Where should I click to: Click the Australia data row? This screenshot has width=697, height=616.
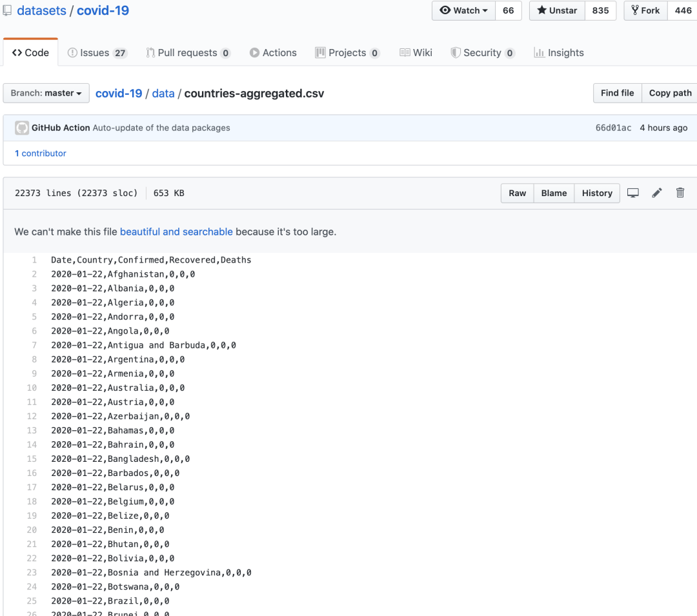tap(118, 388)
